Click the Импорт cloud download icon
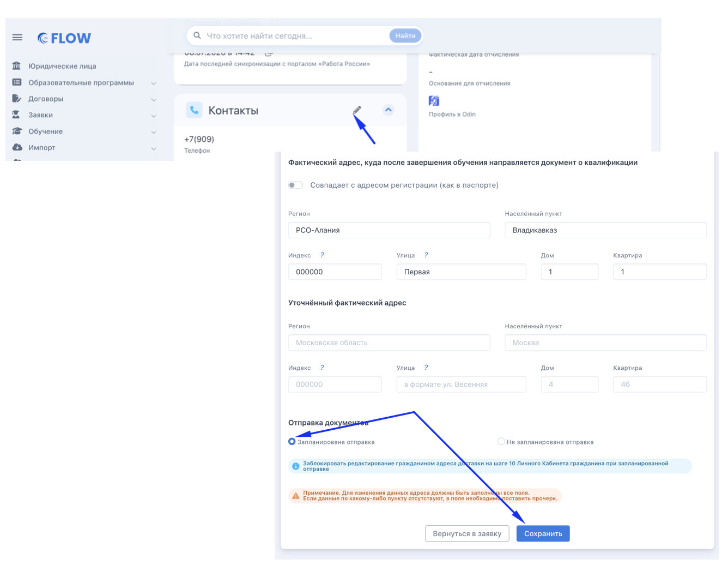Viewport: 728px width, 577px height. [x=17, y=147]
